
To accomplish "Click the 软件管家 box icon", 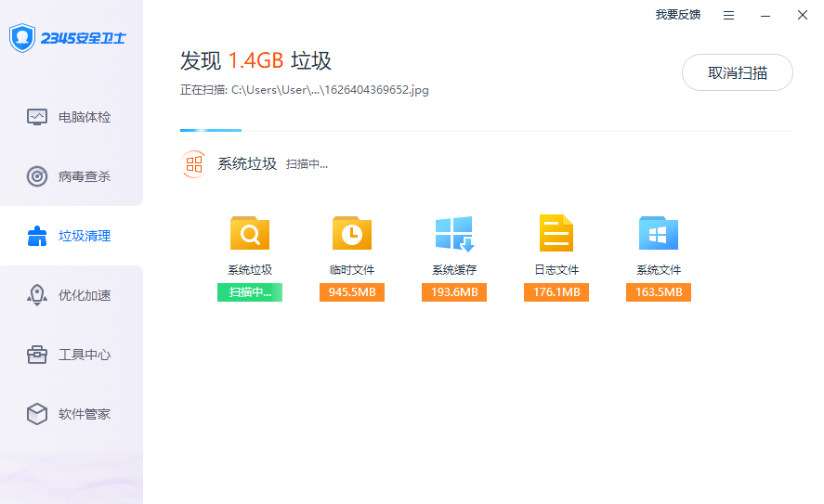I will coord(37,414).
